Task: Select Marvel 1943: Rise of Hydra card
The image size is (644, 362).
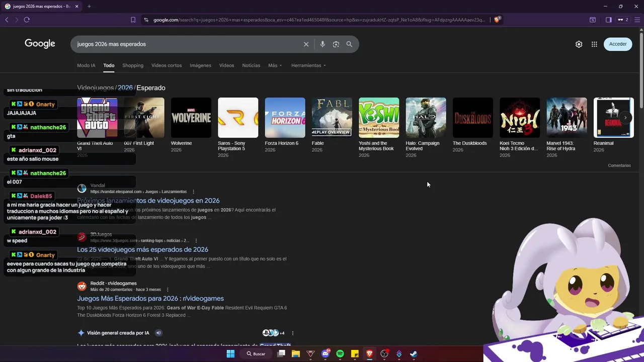Action: (x=567, y=127)
